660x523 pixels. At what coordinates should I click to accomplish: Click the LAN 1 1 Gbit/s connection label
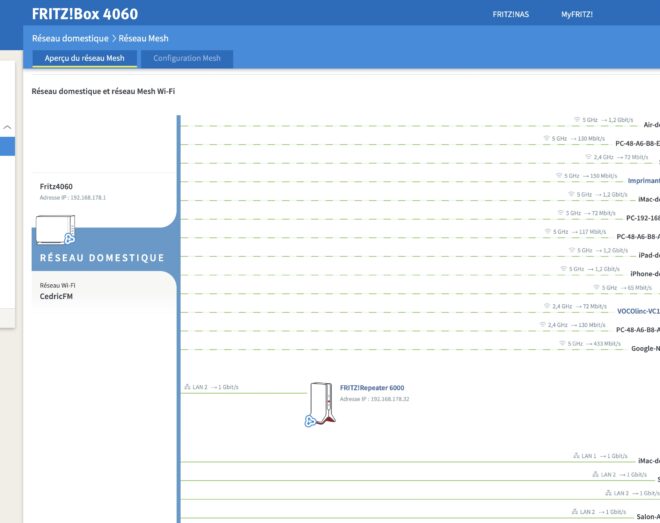pyautogui.click(x=604, y=456)
